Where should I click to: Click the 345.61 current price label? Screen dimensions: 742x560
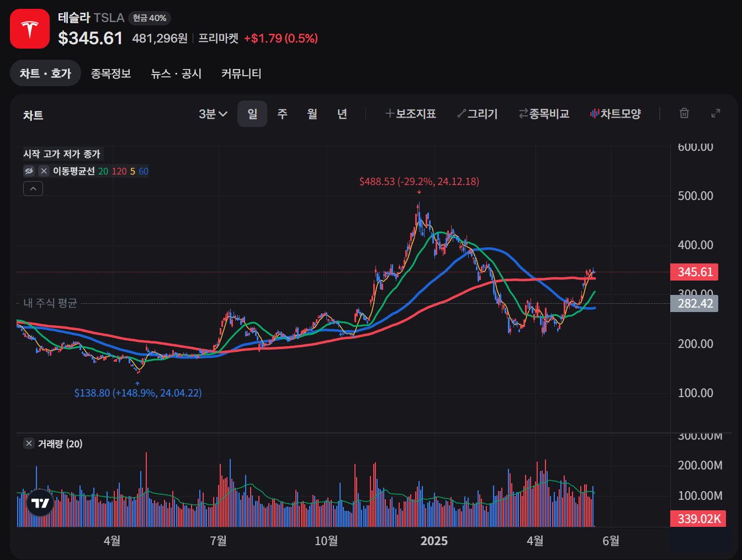pyautogui.click(x=695, y=272)
